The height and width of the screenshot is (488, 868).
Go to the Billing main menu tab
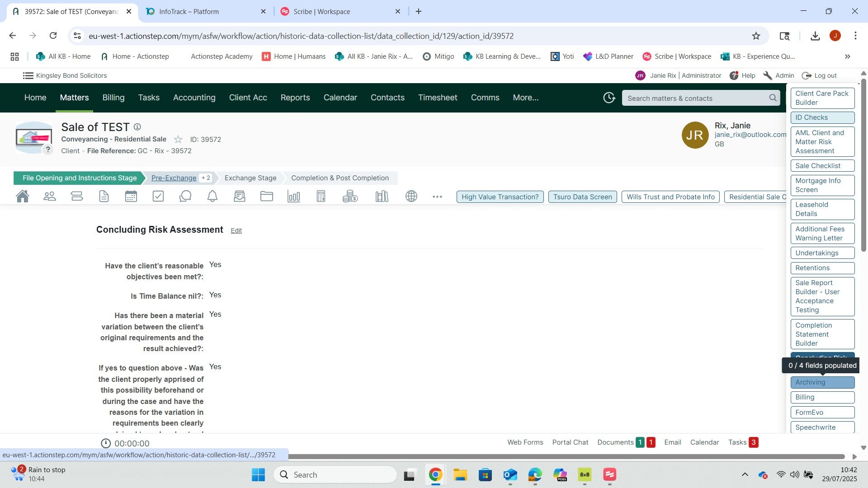pos(113,98)
